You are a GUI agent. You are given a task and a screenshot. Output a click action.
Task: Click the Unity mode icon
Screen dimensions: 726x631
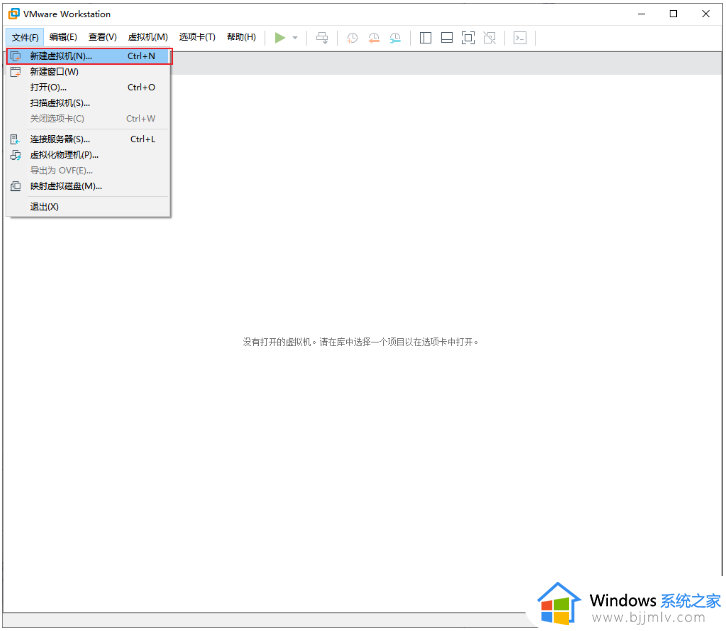tap(490, 37)
